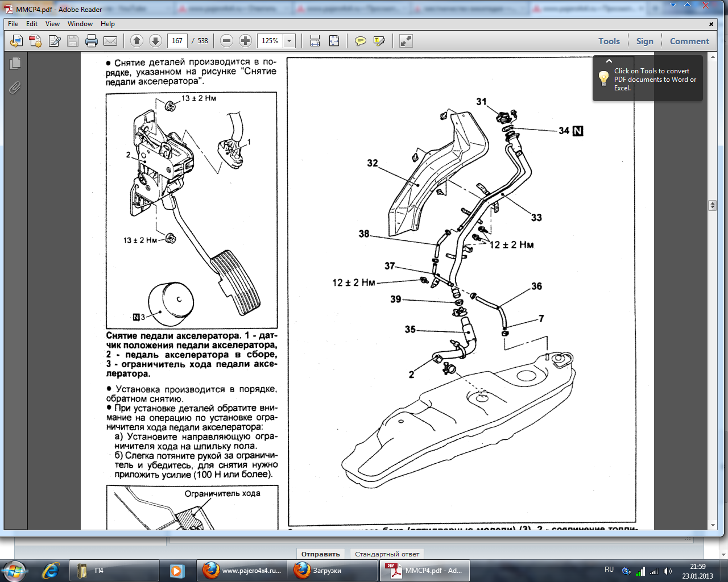Click the email envelope icon
The image size is (728, 582).
coord(110,41)
